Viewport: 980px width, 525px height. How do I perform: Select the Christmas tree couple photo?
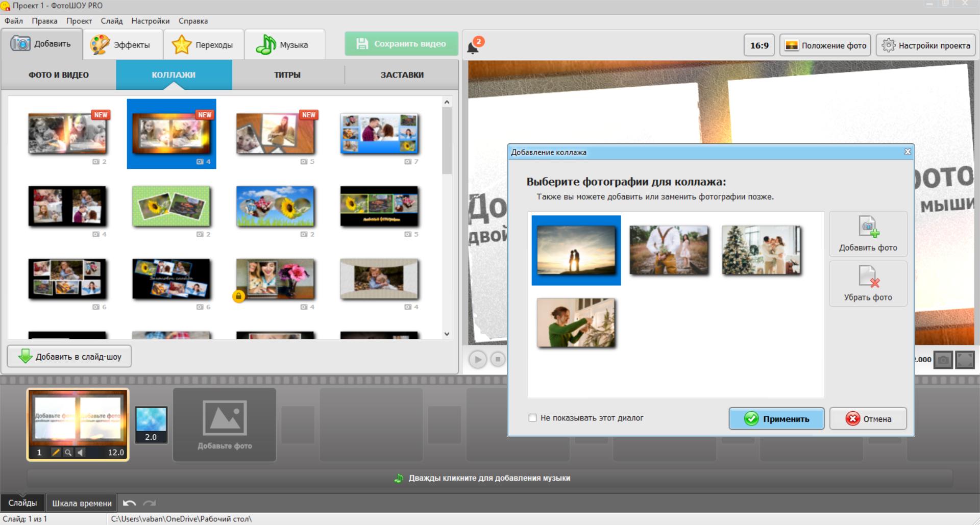point(761,251)
